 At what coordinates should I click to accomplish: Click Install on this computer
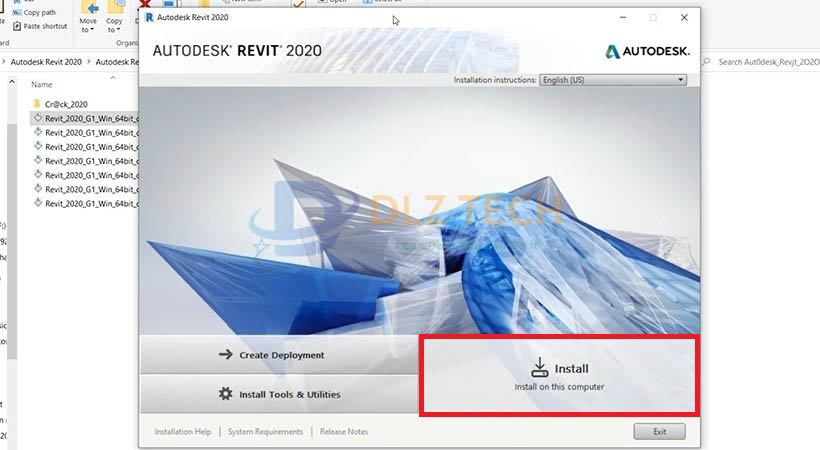(559, 376)
